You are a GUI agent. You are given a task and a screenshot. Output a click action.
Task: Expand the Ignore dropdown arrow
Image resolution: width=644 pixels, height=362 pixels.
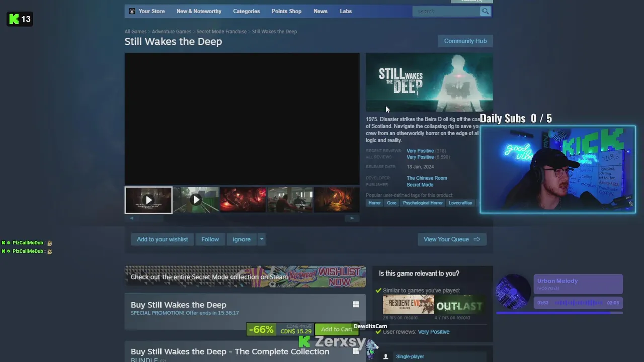pos(261,239)
